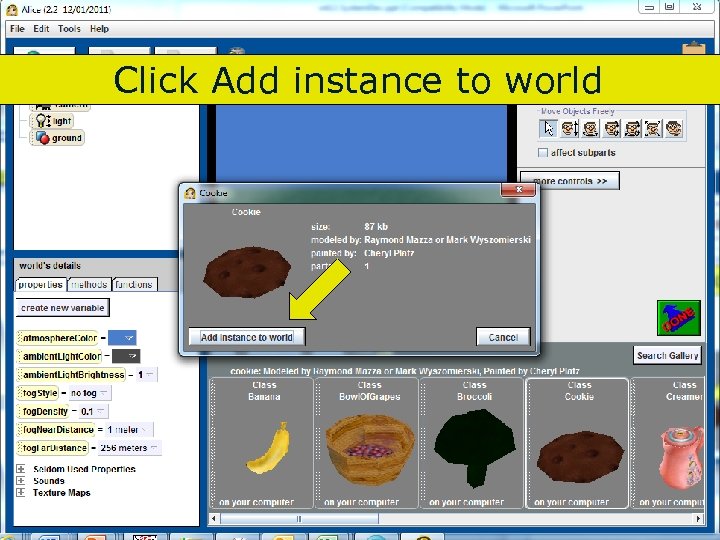Click the gallery scrollbar left arrow
Viewport: 720px width, 540px height.
(x=214, y=518)
